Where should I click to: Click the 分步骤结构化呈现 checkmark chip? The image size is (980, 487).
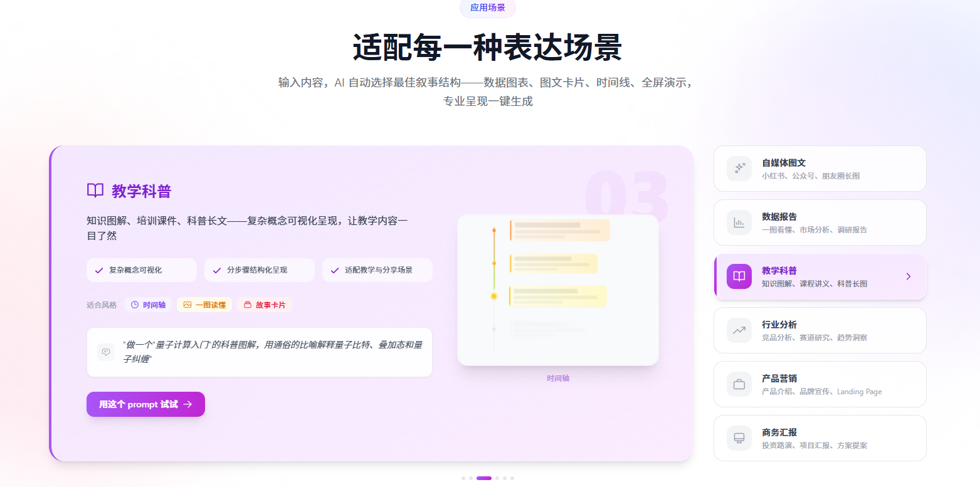click(x=260, y=270)
